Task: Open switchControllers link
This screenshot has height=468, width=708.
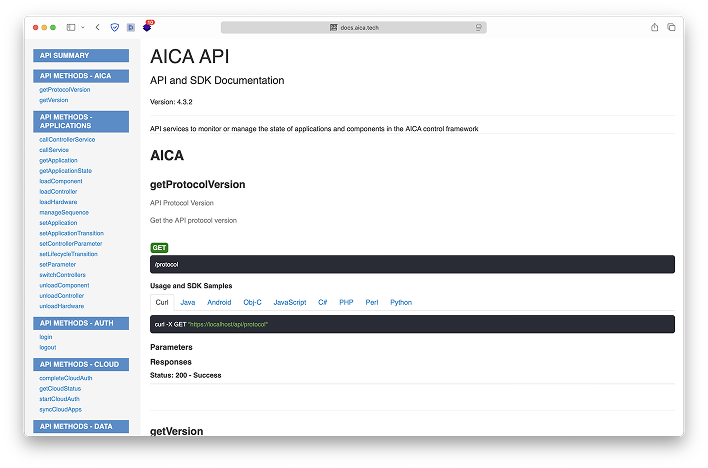Action: click(62, 275)
